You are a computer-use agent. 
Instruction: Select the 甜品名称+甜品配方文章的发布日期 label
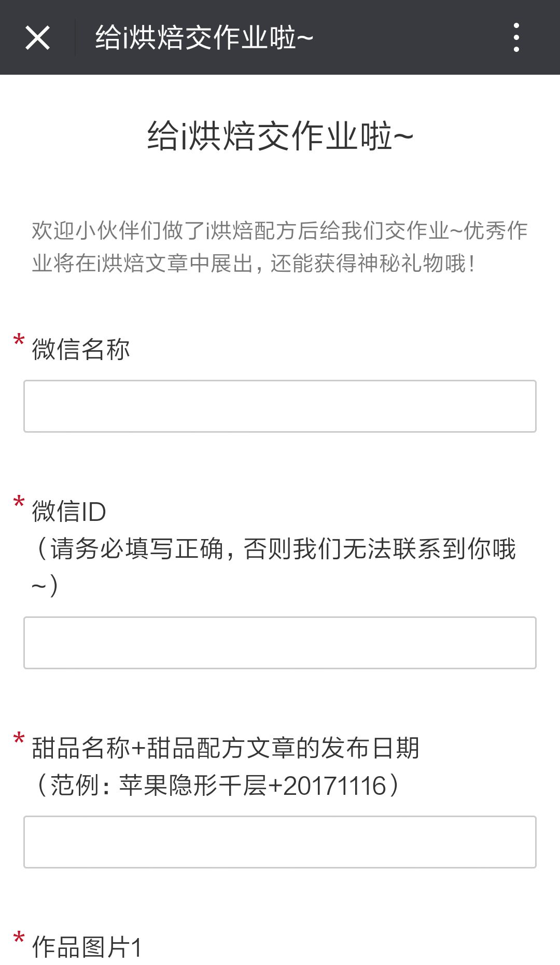click(x=225, y=748)
